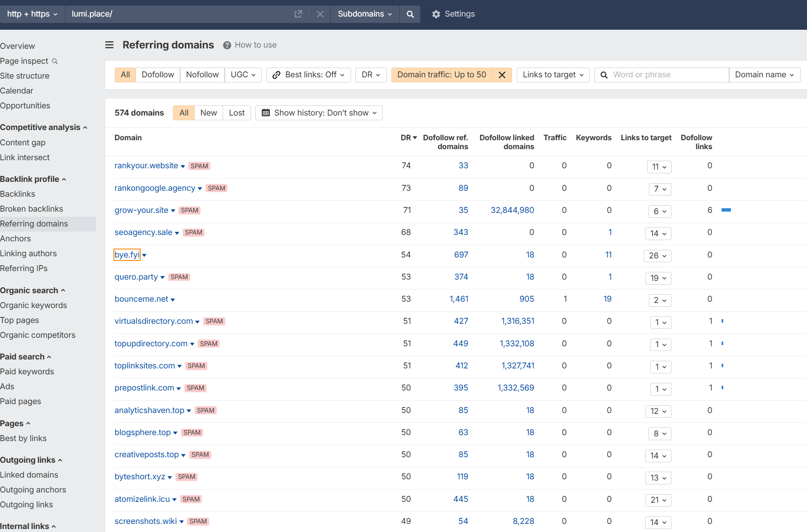
Task: Open Settings via the gear icon
Action: click(436, 14)
